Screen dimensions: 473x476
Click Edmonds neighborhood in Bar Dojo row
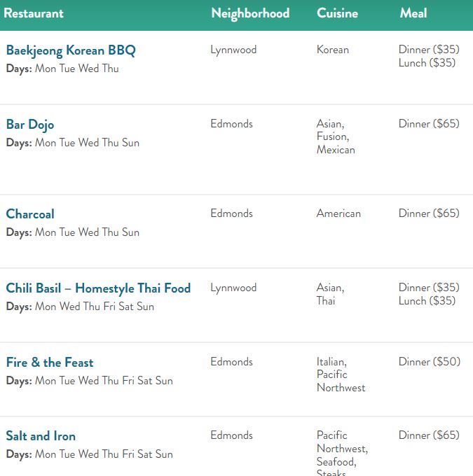231,124
